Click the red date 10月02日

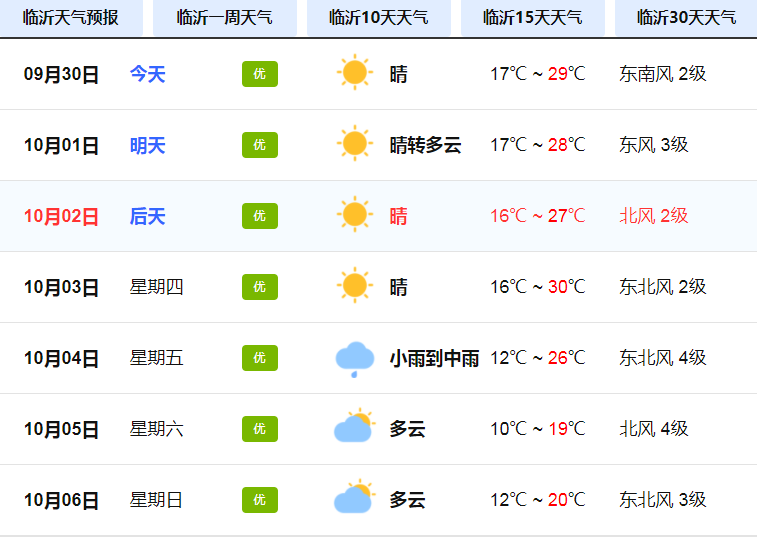tap(61, 216)
